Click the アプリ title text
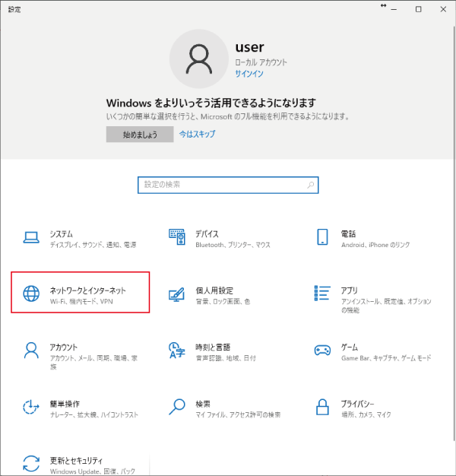Image resolution: width=456 pixels, height=476 pixels. [x=349, y=290]
